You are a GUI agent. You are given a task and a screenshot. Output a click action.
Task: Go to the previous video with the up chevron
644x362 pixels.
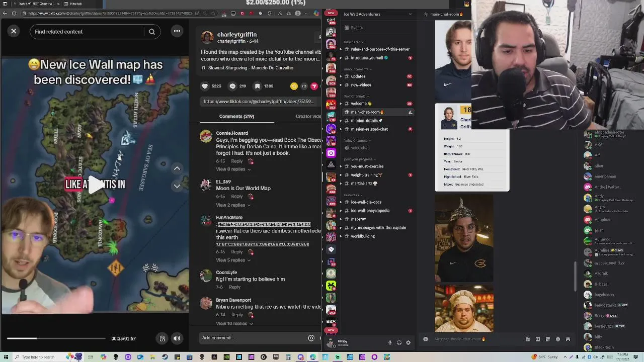(177, 169)
